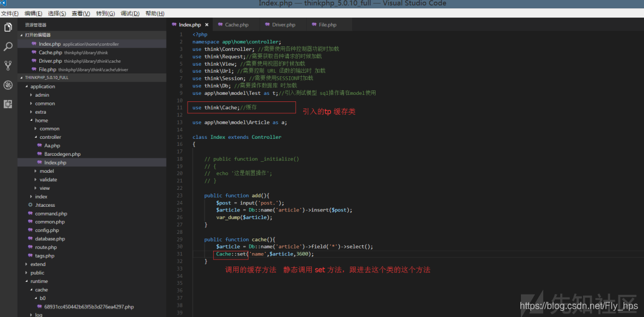Expand the index folder

41,197
